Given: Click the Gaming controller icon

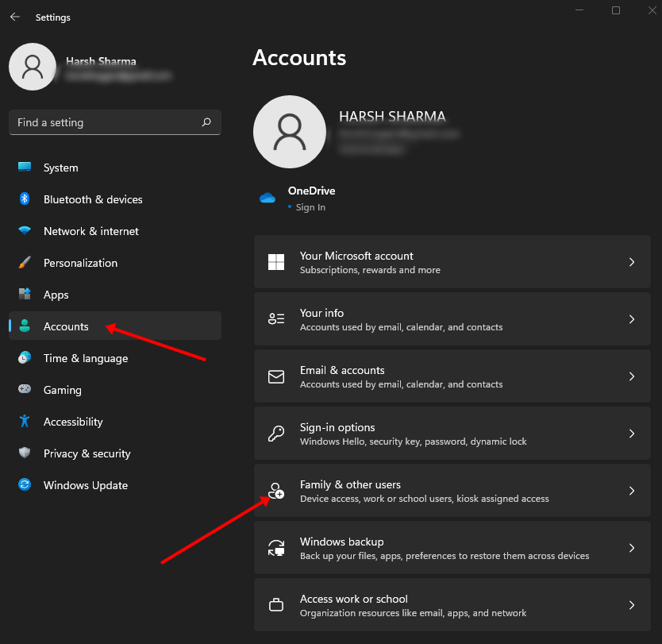Looking at the screenshot, I should [25, 390].
